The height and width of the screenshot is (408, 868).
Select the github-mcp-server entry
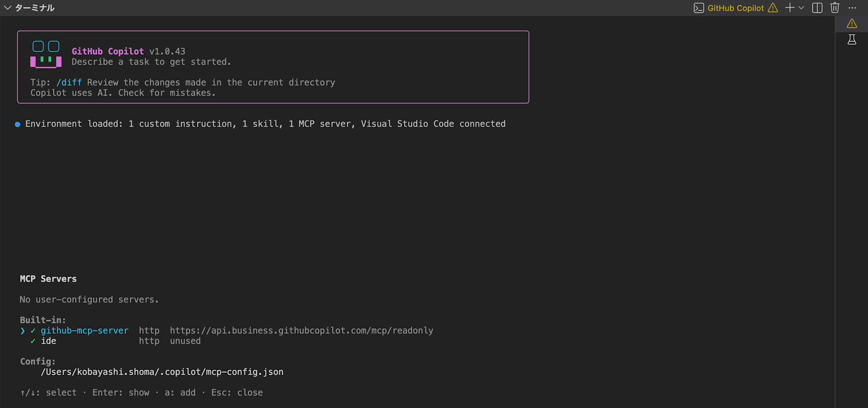pos(85,330)
